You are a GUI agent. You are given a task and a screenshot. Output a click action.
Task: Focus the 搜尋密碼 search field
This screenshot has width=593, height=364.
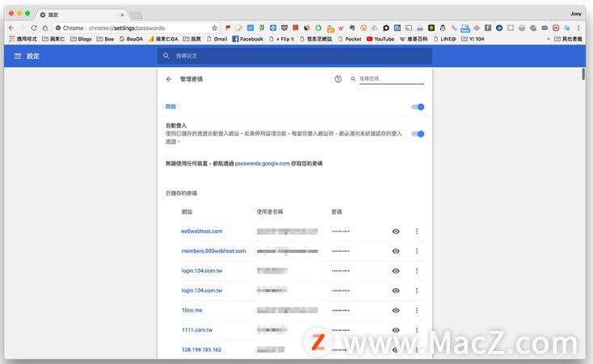(x=391, y=78)
